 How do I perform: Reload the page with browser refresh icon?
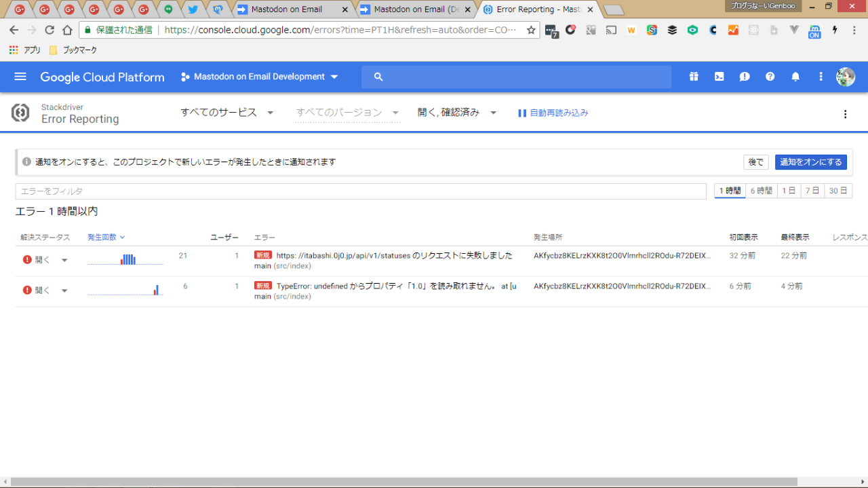50,30
